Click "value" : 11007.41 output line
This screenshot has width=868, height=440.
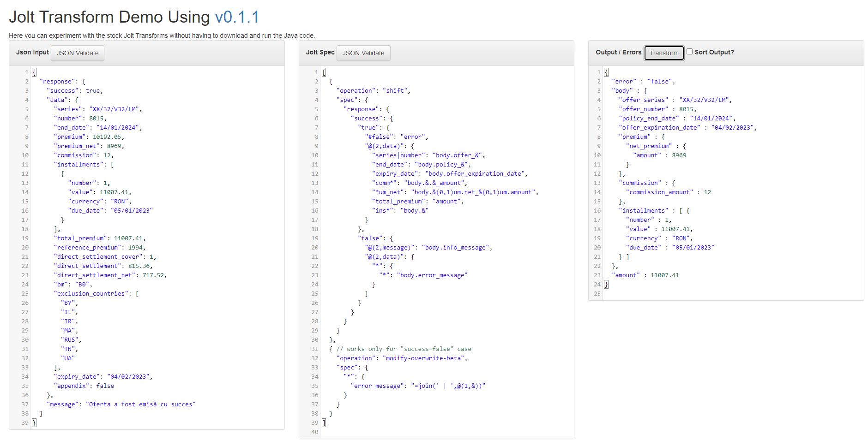click(659, 229)
